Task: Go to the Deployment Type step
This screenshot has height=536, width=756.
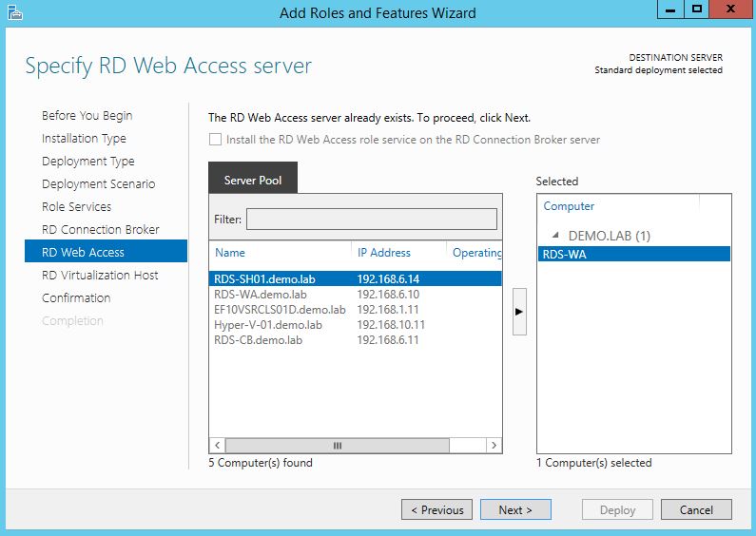Action: (x=87, y=161)
